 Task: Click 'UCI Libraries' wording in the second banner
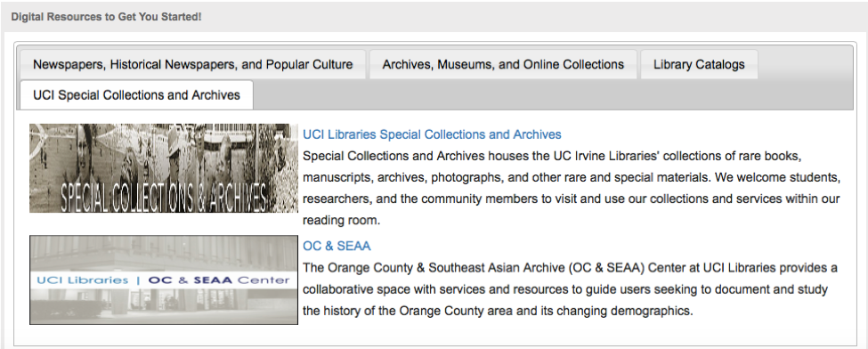point(83,280)
